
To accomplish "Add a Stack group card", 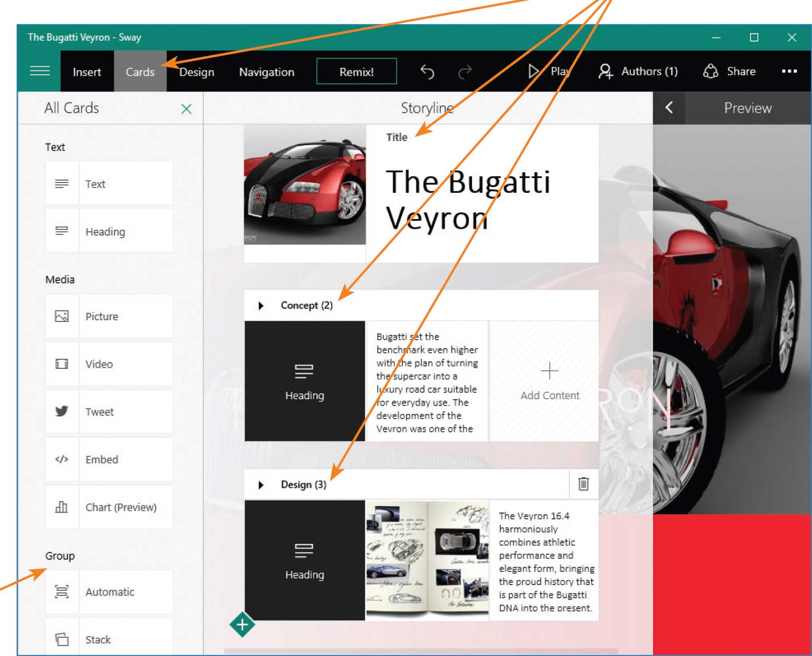I will coord(109,637).
